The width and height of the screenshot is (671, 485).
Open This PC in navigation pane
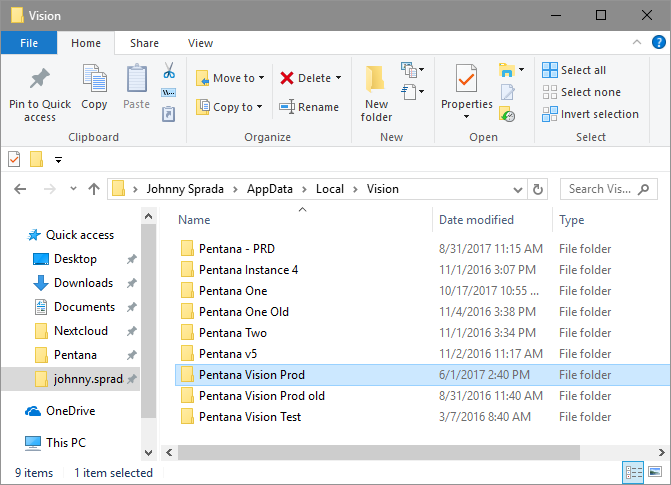tap(56, 443)
